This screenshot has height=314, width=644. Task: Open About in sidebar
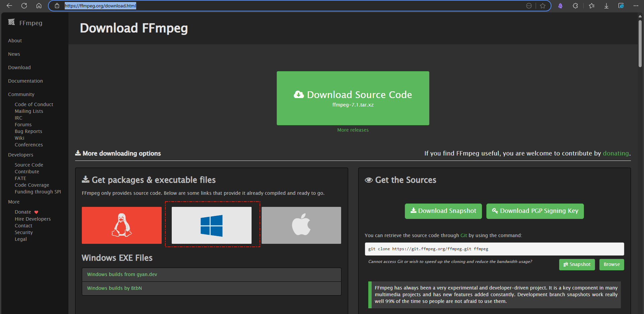(x=15, y=41)
